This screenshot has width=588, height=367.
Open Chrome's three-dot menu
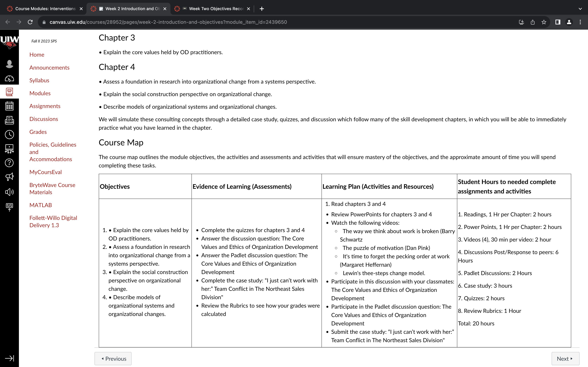pyautogui.click(x=580, y=22)
